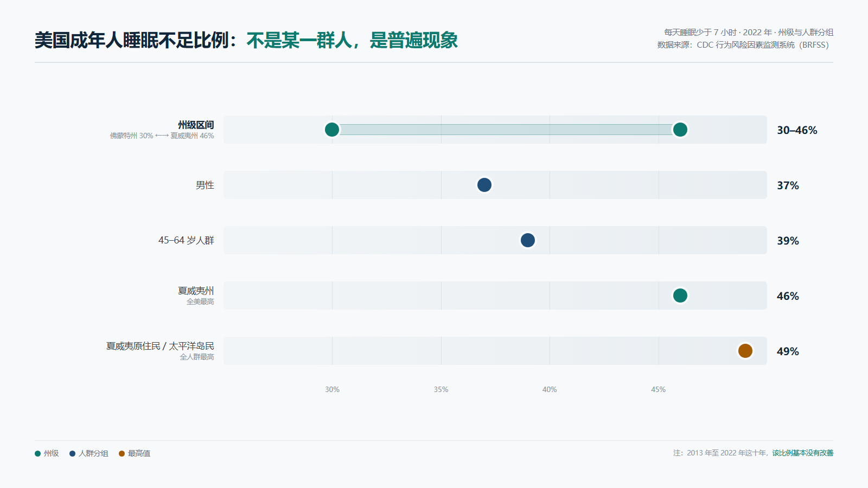This screenshot has height=488, width=868.
Task: Click the 30% axis tick label
Action: [x=333, y=389]
